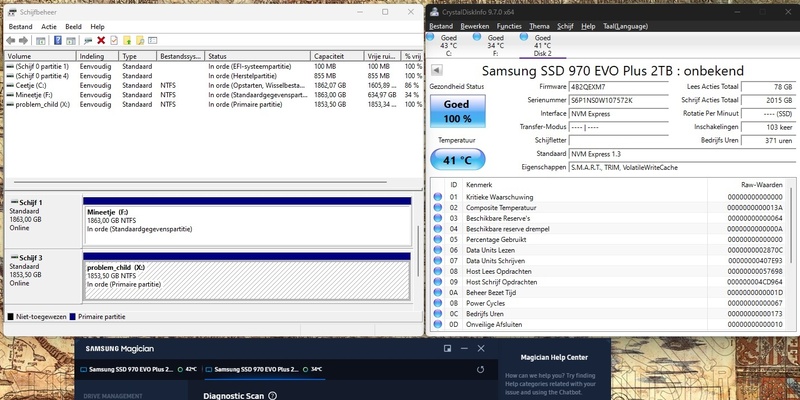
Task: Select the F: disk status orb in CrystalDiskInfo
Action: coord(477,37)
